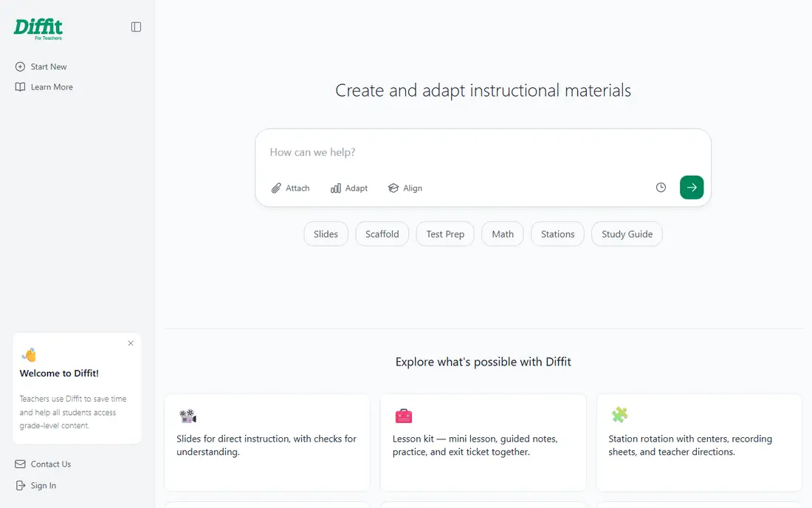This screenshot has width=812, height=508.
Task: Open the Slides for direct instruction card
Action: [x=267, y=443]
